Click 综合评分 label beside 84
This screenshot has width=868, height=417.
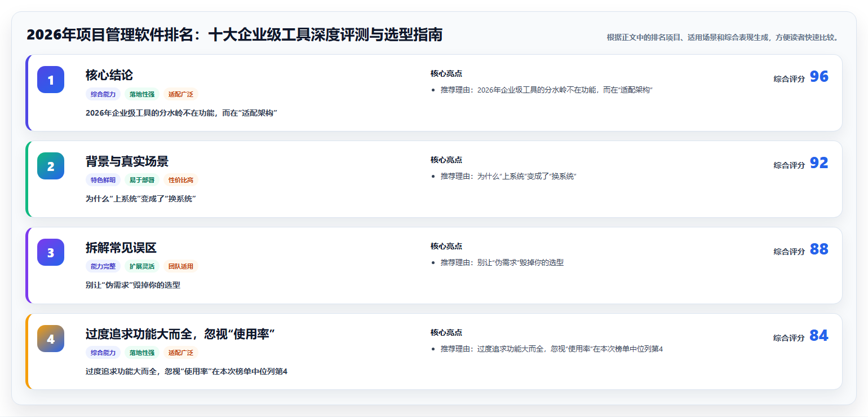[789, 338]
